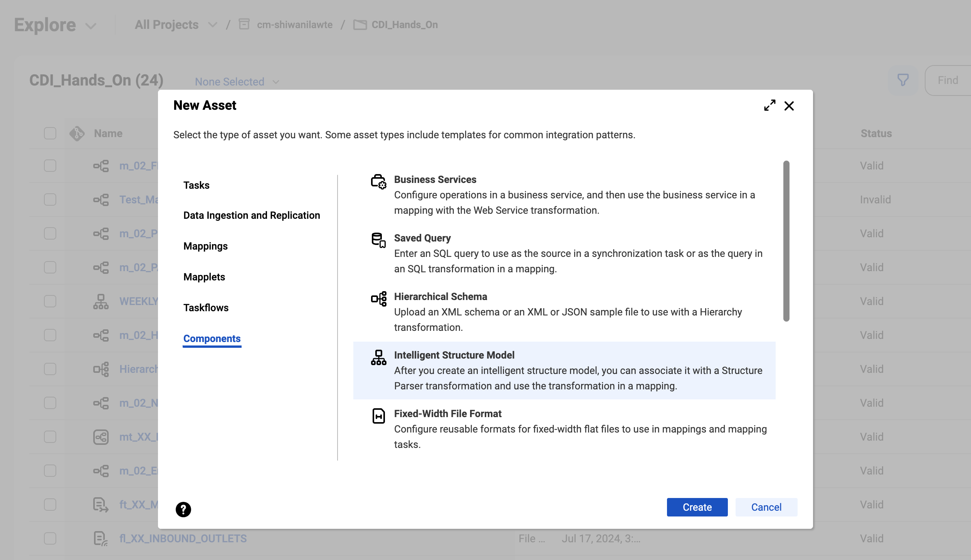Viewport: 971px width, 560px height.
Task: Check the box for the mt_XX row
Action: pos(50,437)
